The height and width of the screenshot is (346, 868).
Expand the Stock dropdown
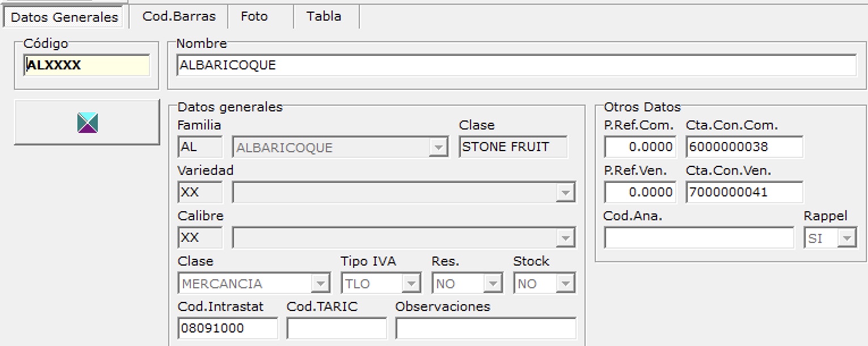(565, 284)
